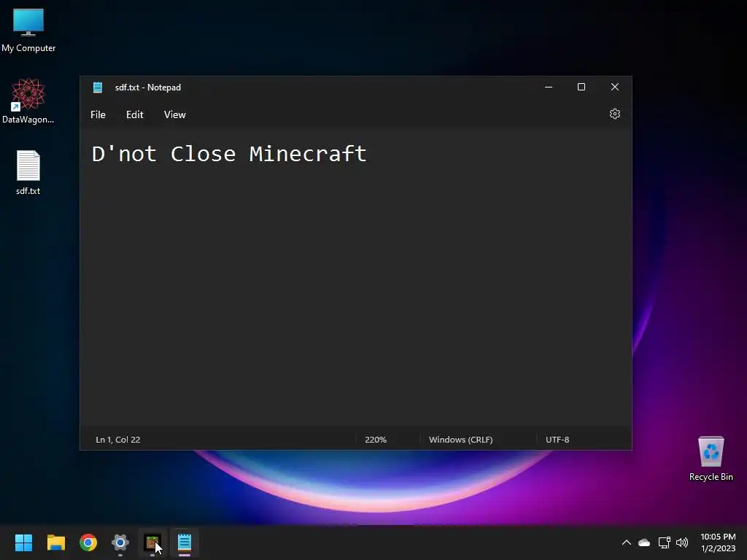Show hidden system tray icons chevron
This screenshot has height=560, width=747.
627,542
